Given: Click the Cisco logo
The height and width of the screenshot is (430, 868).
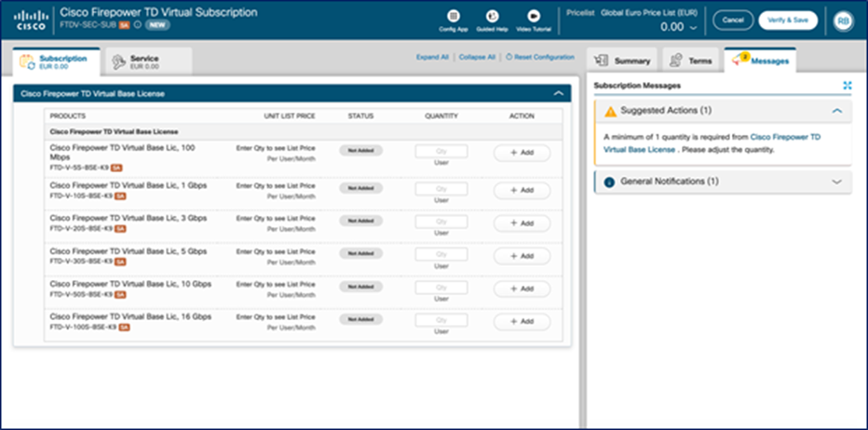Looking at the screenshot, I should [x=31, y=20].
